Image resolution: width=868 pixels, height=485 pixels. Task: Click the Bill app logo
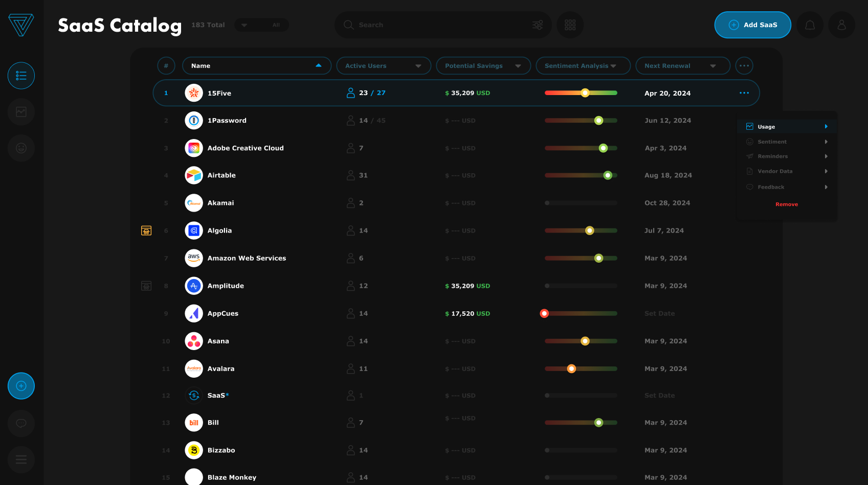(194, 423)
